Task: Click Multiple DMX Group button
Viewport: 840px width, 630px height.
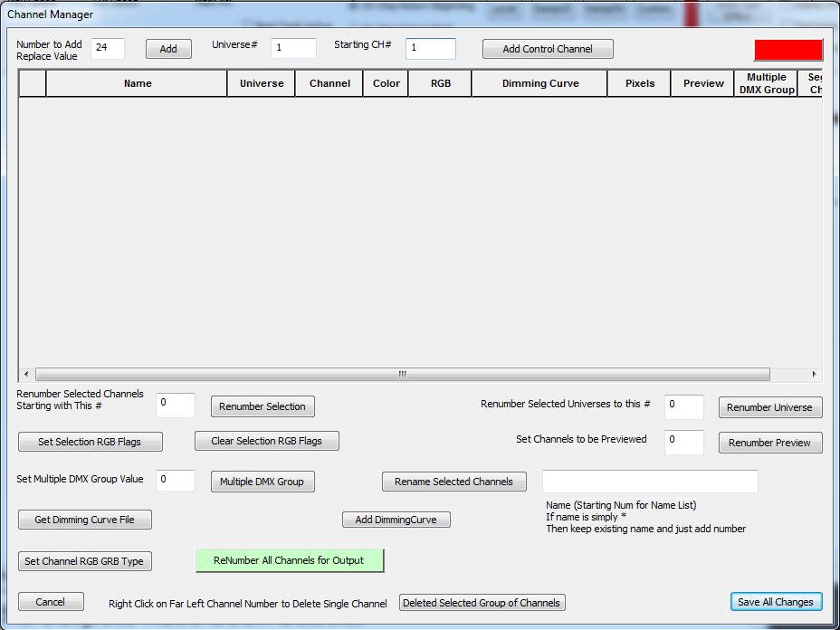Action: pos(262,482)
